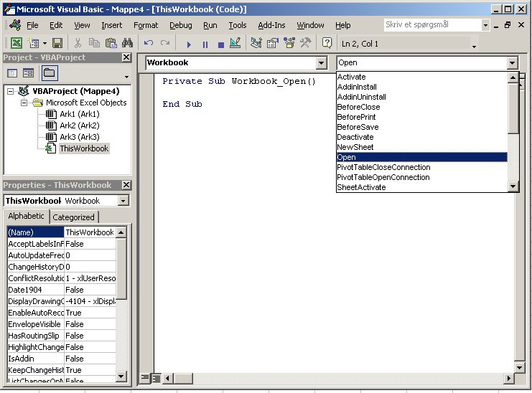
Task: Switch to Full Module View button
Action: pos(156,377)
